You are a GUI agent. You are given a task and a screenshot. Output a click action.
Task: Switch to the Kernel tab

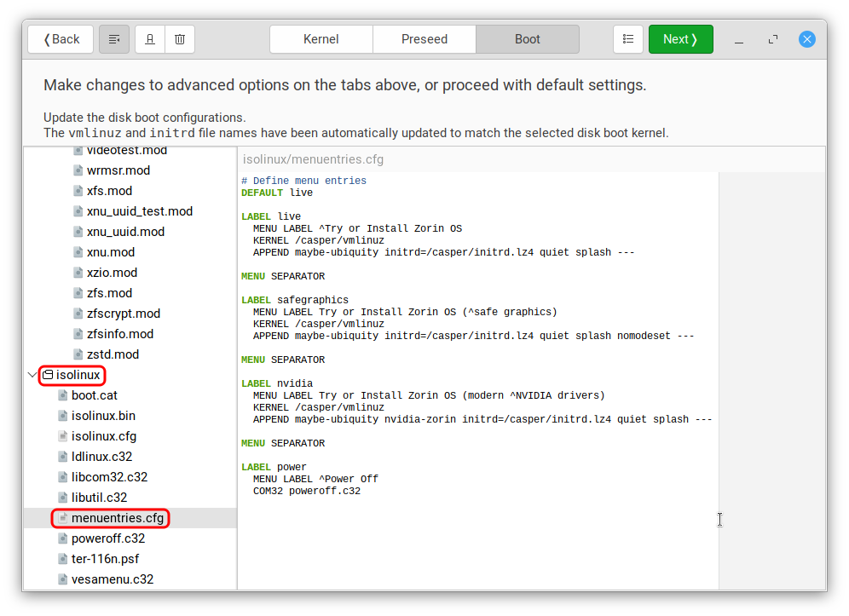coord(321,38)
